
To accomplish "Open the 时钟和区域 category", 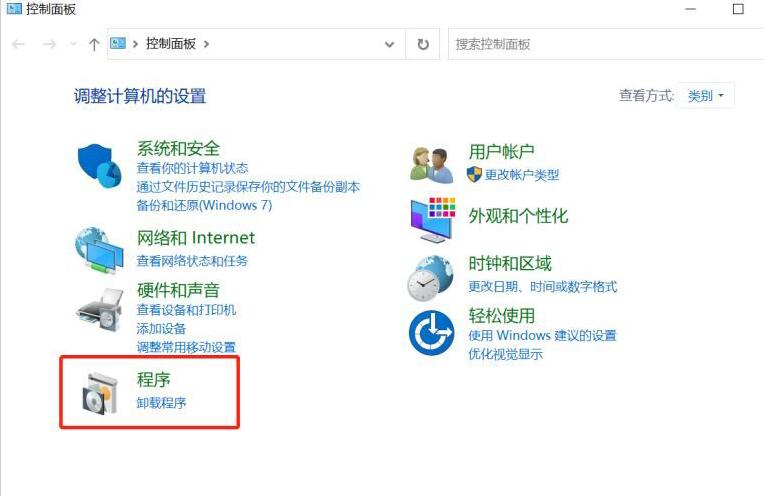I will 510,264.
